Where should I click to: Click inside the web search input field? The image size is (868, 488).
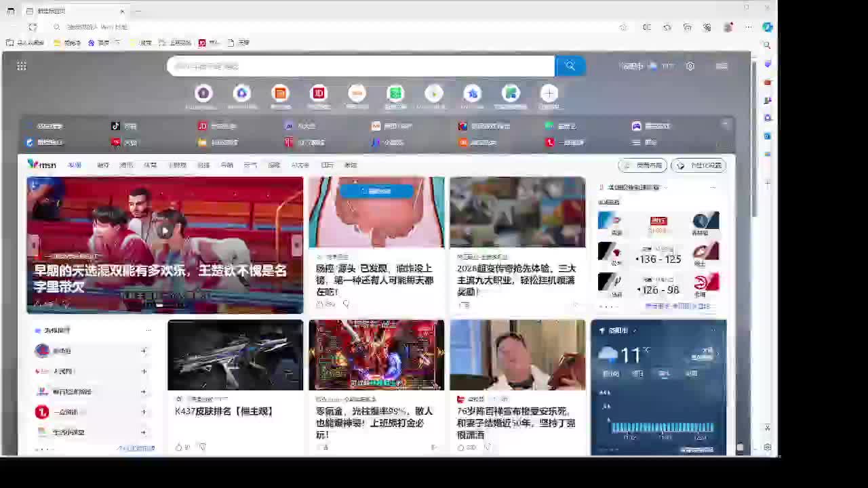point(359,66)
